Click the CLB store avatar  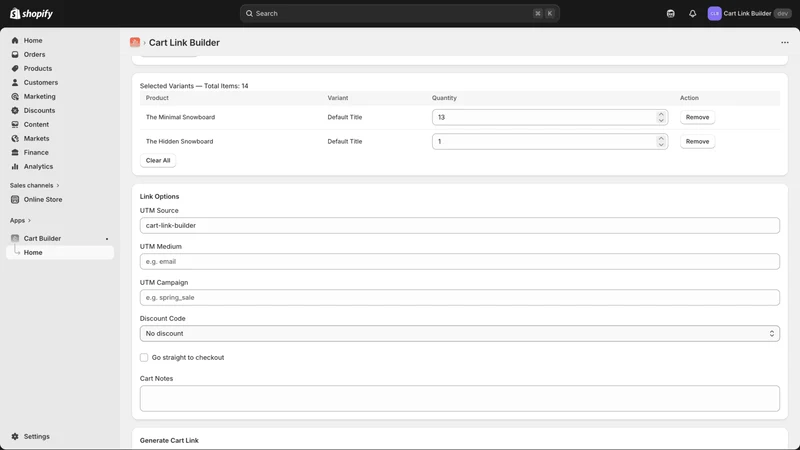pyautogui.click(x=714, y=14)
